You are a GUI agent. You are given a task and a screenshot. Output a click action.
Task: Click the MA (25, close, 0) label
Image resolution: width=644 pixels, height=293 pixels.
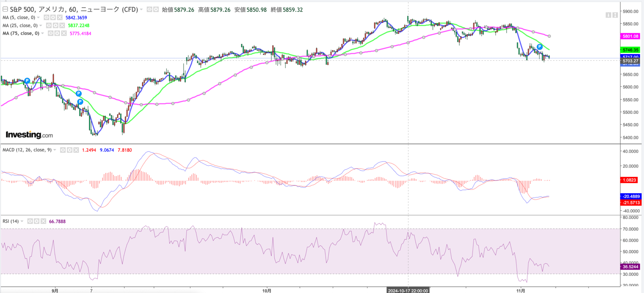click(x=20, y=26)
